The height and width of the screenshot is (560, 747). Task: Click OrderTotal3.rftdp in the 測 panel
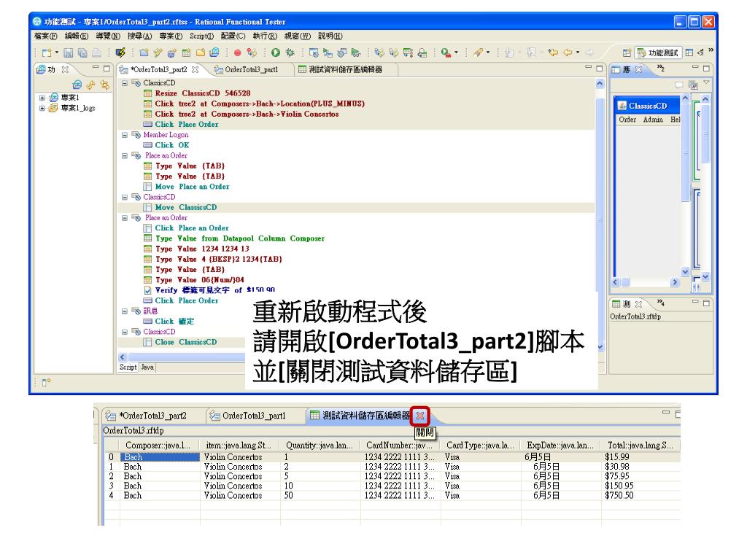[635, 316]
